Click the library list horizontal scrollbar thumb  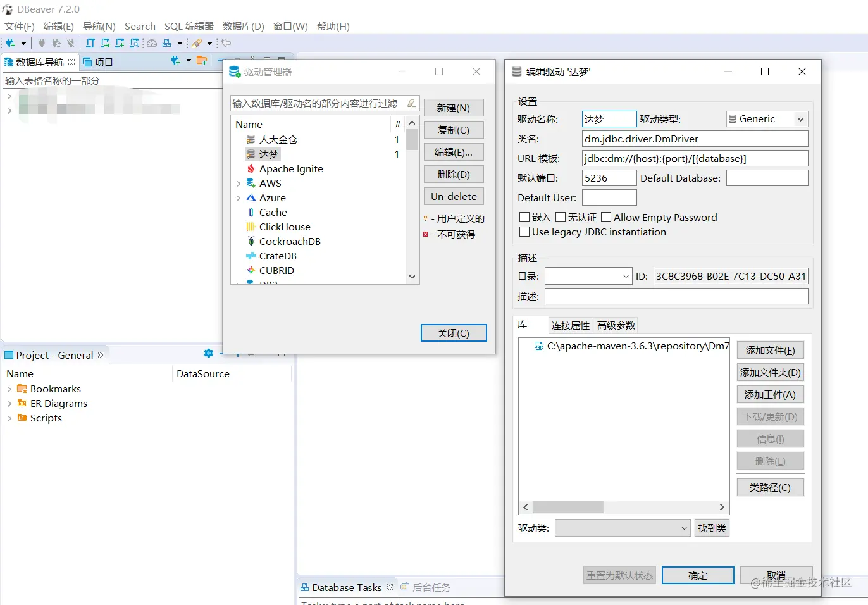pyautogui.click(x=568, y=507)
